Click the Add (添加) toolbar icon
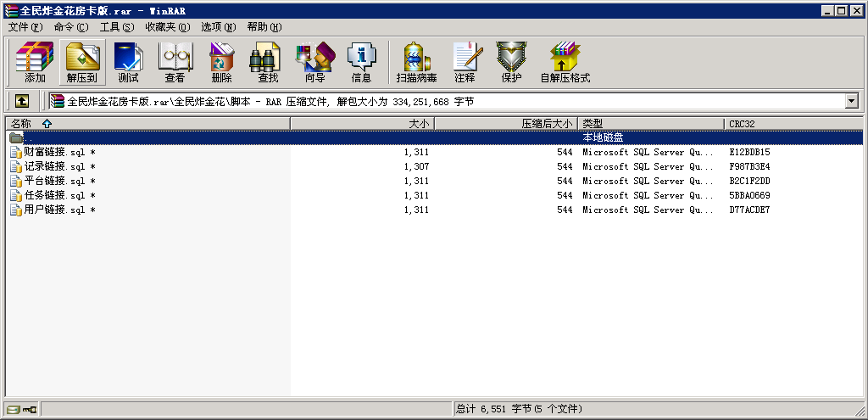The height and width of the screenshot is (420, 868). pyautogui.click(x=35, y=62)
